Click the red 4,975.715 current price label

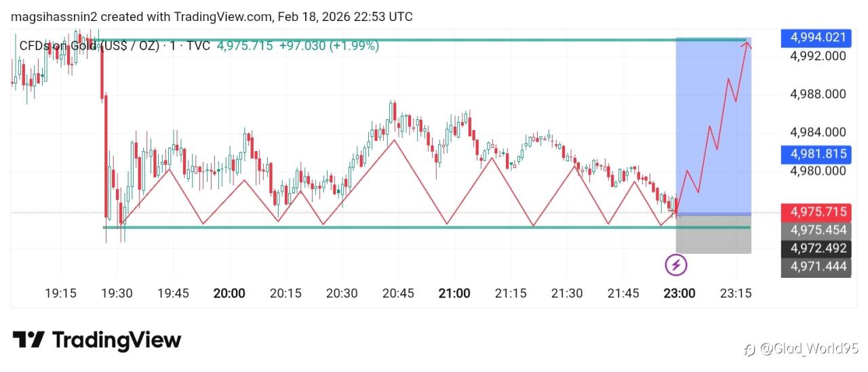pos(814,212)
